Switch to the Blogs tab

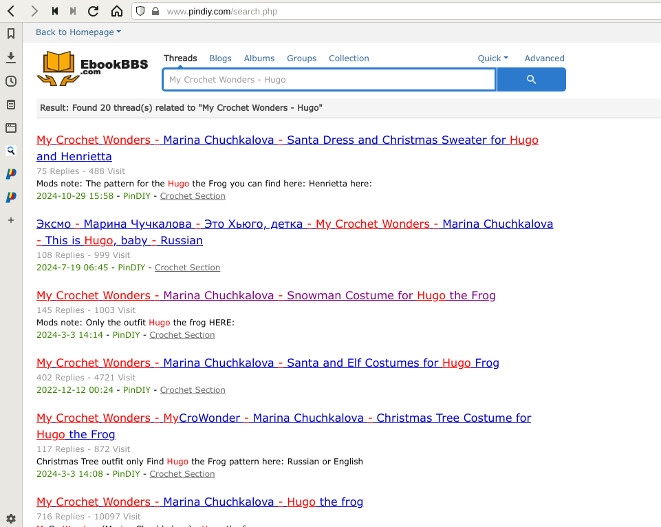220,58
